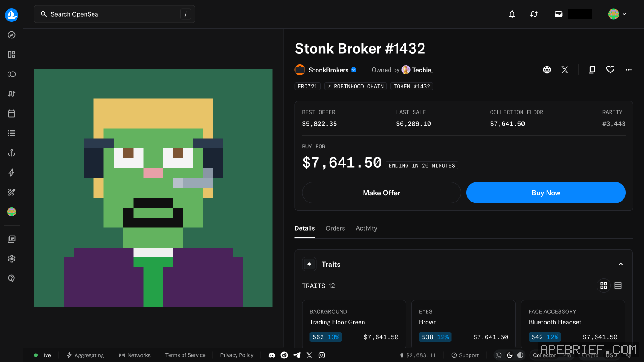This screenshot has height=362, width=644.
Task: Open the Instagram icon in footer
Action: tap(322, 355)
